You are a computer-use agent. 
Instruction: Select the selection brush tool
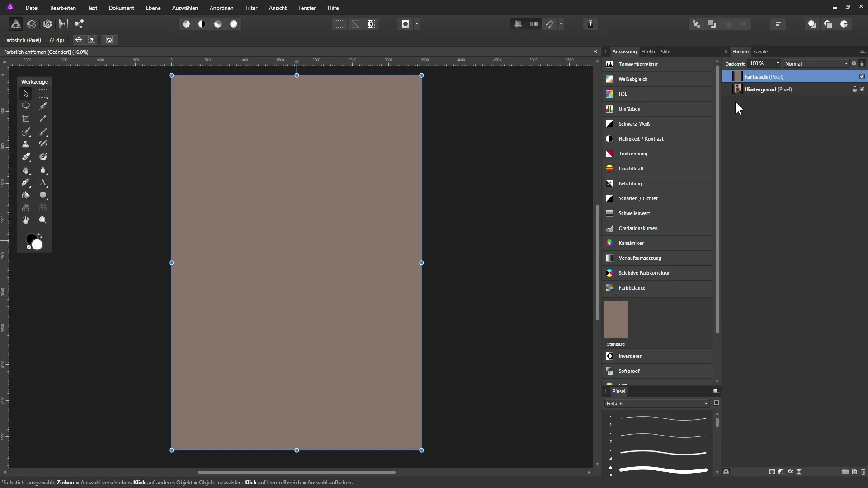tap(43, 106)
